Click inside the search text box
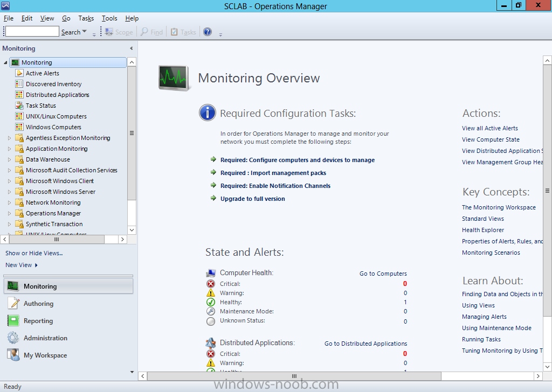The width and height of the screenshot is (552, 392). [32, 31]
